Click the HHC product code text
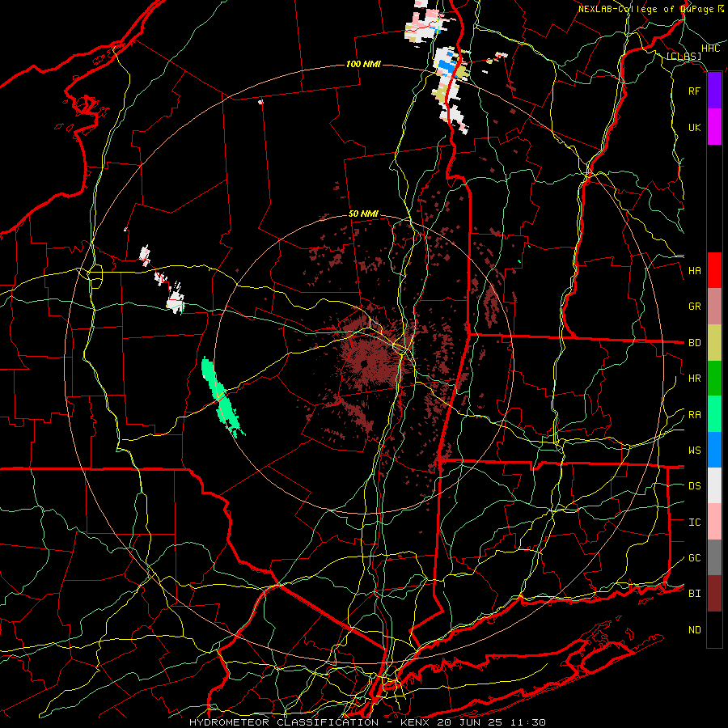The width and height of the screenshot is (728, 728). (x=710, y=49)
